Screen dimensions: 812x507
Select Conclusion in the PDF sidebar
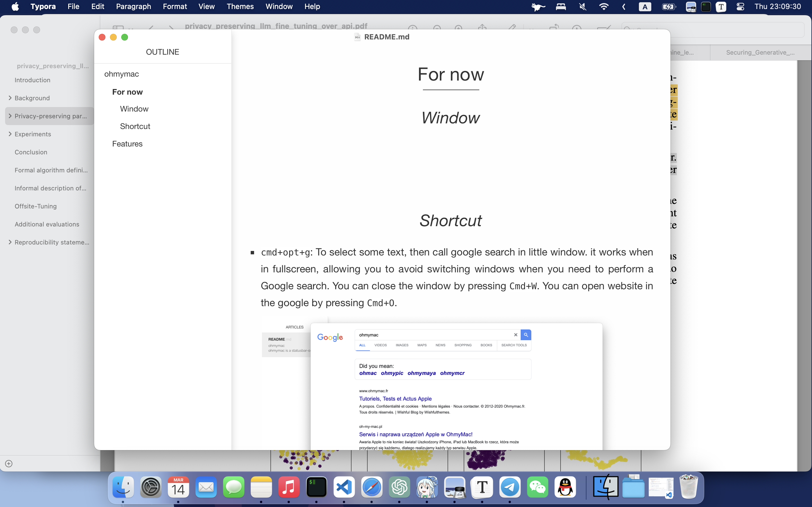30,152
